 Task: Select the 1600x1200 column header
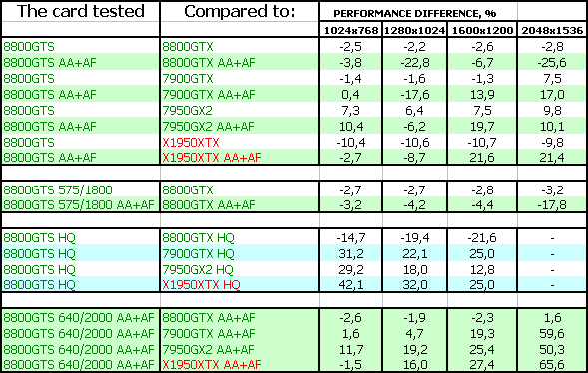(482, 30)
